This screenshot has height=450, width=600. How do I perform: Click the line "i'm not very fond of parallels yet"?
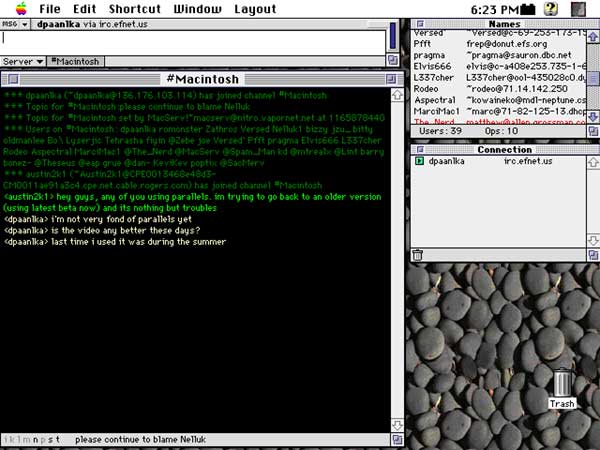click(x=98, y=219)
